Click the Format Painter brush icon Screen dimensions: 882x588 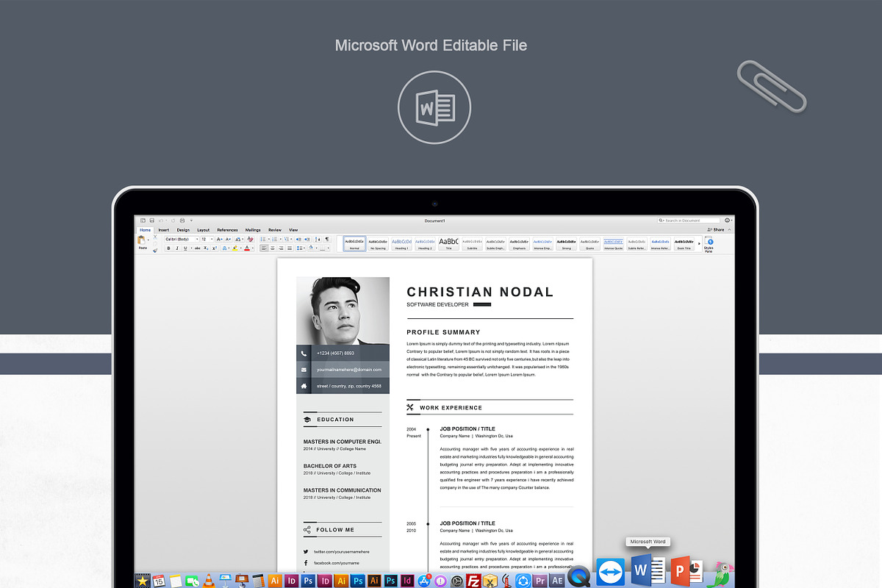pyautogui.click(x=155, y=251)
